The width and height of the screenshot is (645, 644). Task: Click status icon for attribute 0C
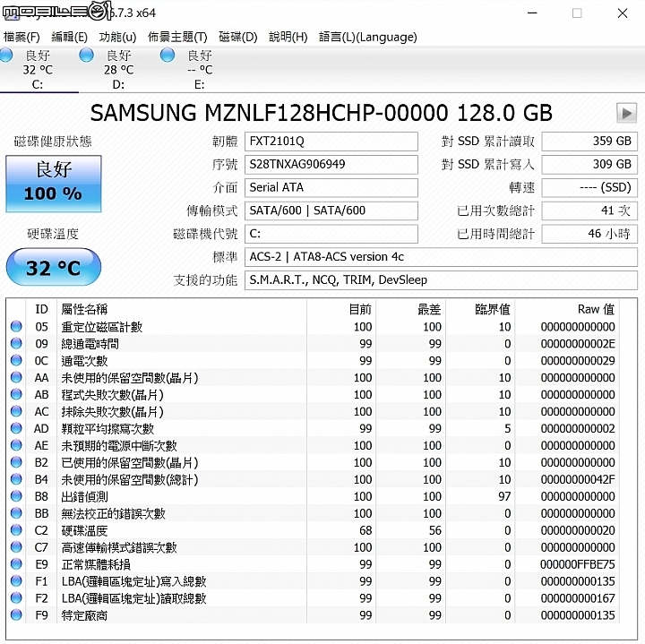coord(16,360)
